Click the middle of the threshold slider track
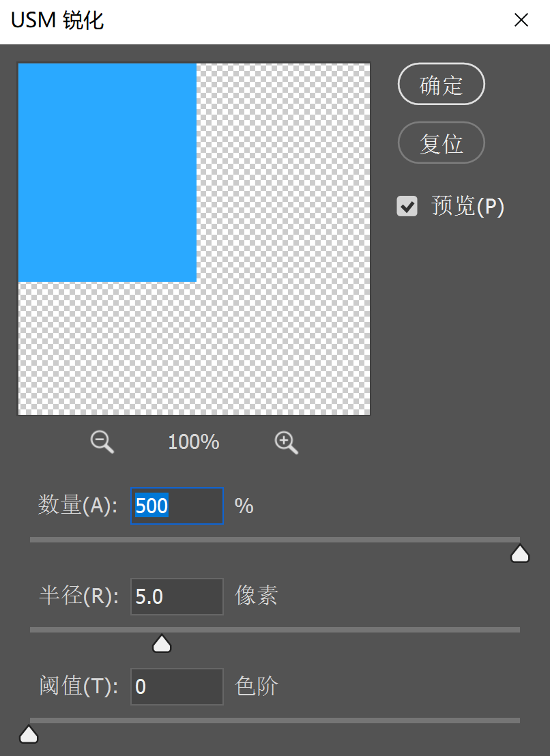Viewport: 550px width, 756px height. [x=275, y=720]
